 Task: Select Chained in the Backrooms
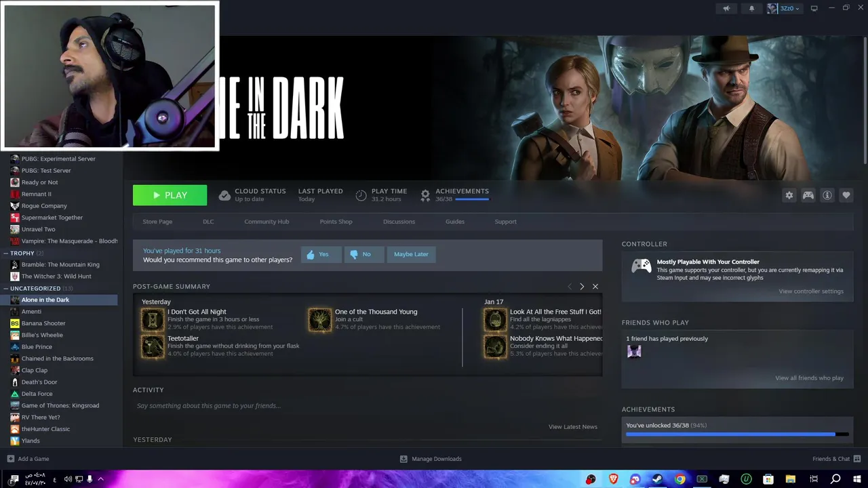coord(58,359)
